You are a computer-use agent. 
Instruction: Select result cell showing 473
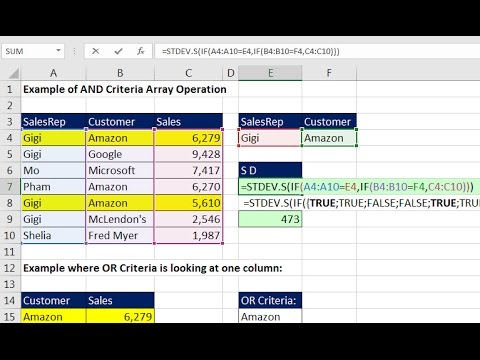click(x=270, y=219)
